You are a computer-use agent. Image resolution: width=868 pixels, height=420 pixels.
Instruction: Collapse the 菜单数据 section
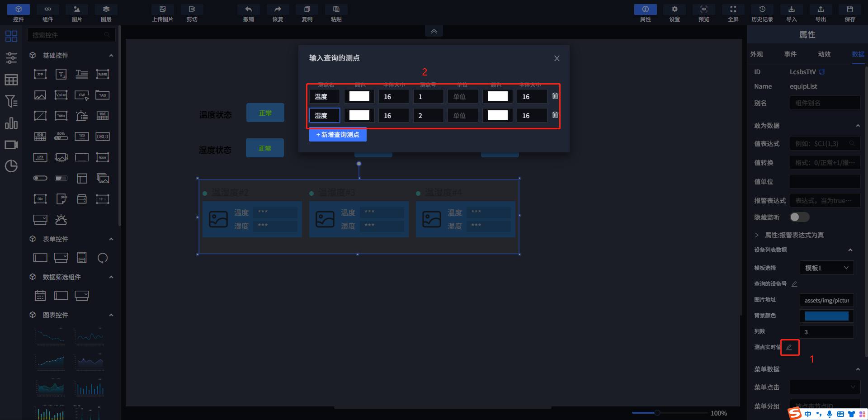coord(858,369)
